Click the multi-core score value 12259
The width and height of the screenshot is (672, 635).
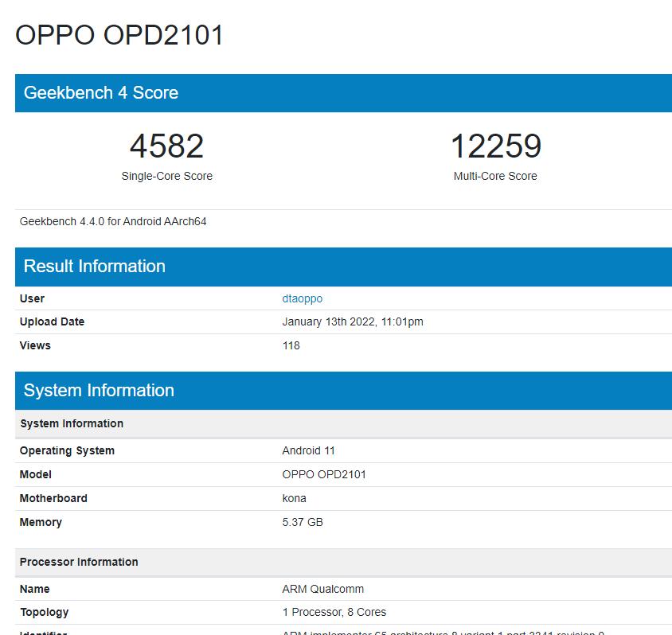coord(496,146)
